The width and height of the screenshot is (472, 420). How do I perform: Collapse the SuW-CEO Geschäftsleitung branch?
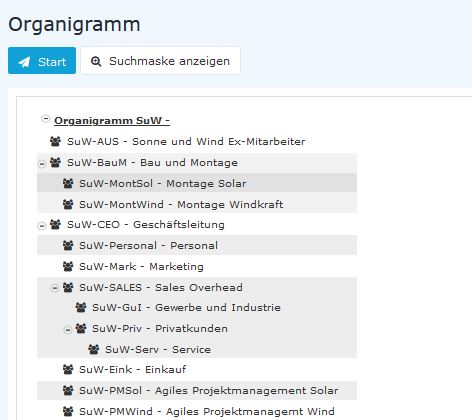[x=42, y=226]
